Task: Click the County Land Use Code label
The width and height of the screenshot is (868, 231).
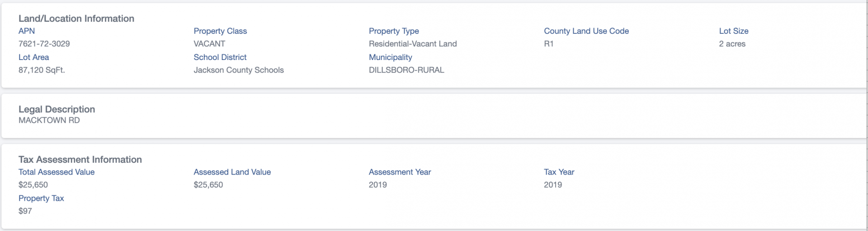Action: click(x=586, y=31)
